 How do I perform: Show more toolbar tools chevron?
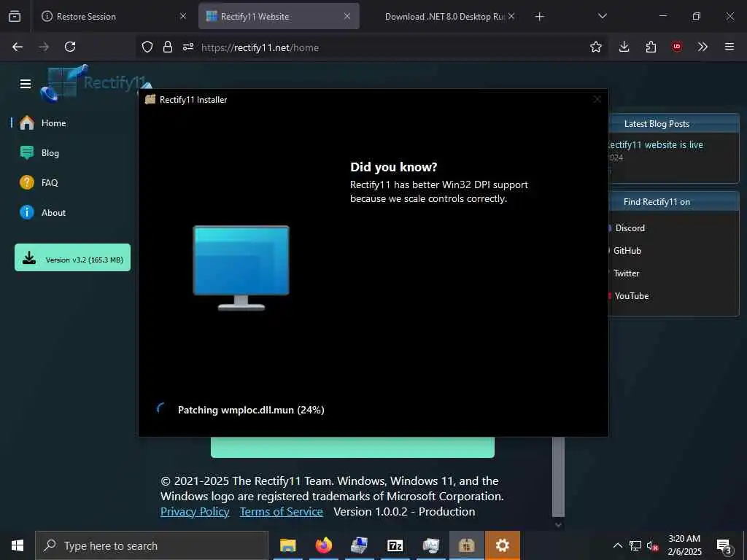pyautogui.click(x=703, y=47)
